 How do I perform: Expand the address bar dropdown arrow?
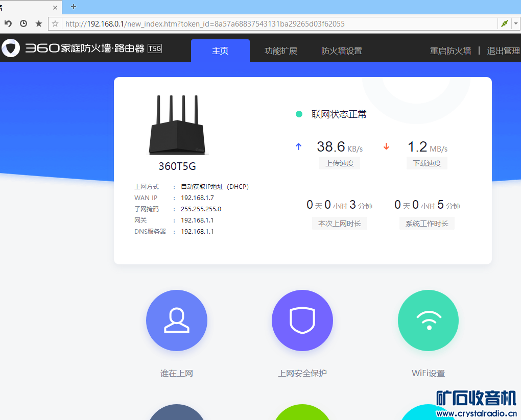516,24
